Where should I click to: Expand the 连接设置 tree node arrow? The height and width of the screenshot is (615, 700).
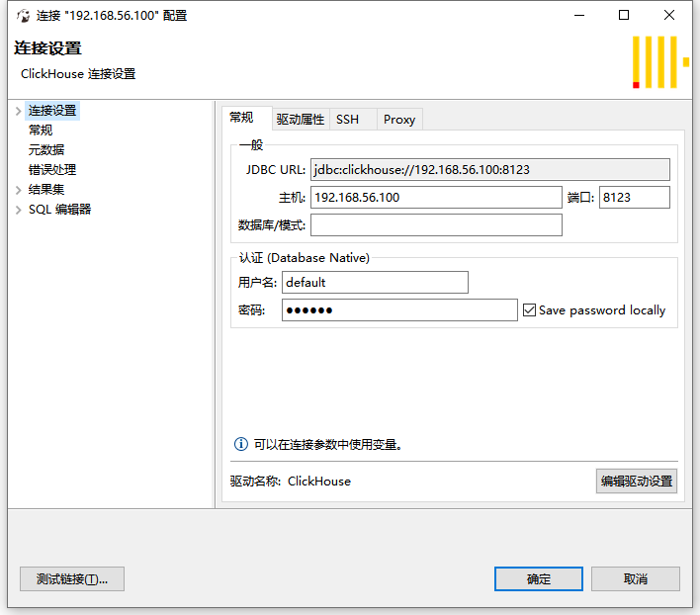19,111
